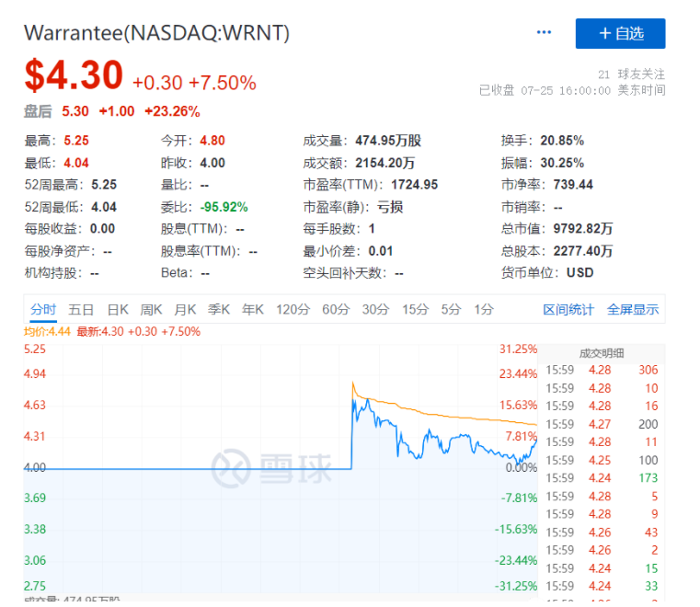Click the 21 球友关注 followers text

click(x=631, y=74)
